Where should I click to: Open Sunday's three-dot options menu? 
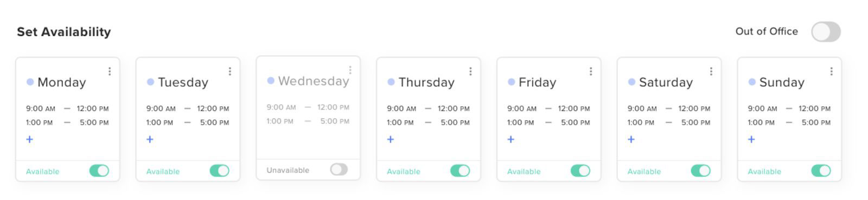click(831, 72)
